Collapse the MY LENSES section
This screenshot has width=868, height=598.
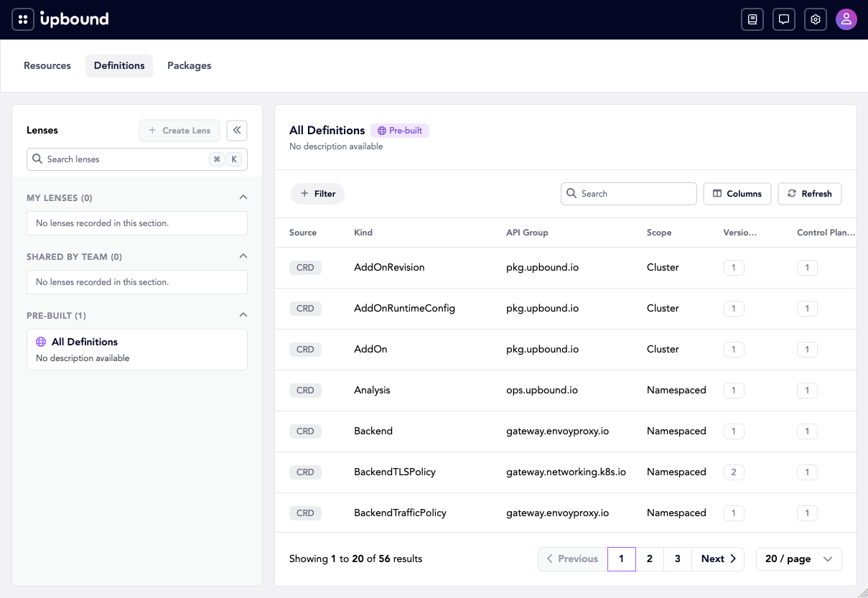pos(243,197)
